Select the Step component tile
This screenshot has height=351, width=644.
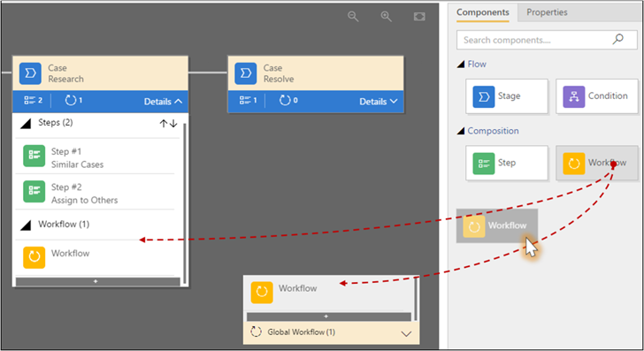(507, 163)
